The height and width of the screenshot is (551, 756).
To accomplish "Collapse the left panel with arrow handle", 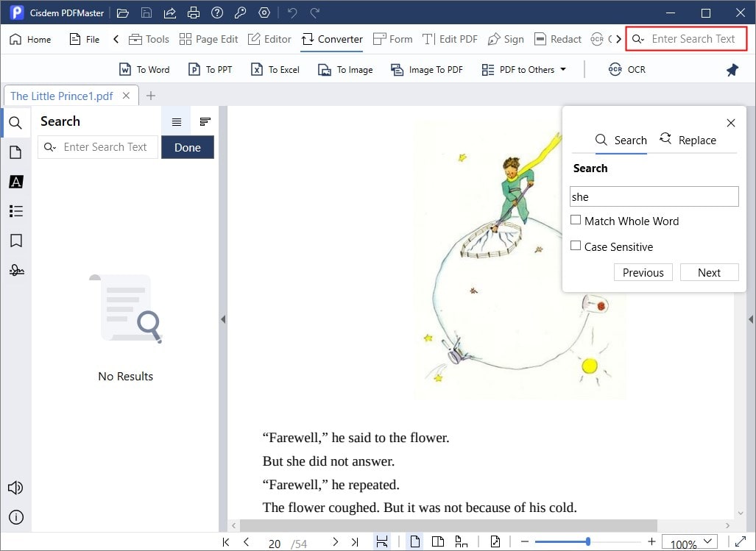I will [223, 319].
